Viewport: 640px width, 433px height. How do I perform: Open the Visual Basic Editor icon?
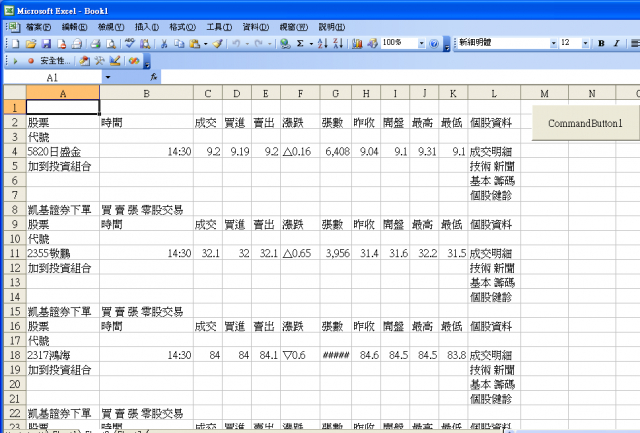coord(84,61)
